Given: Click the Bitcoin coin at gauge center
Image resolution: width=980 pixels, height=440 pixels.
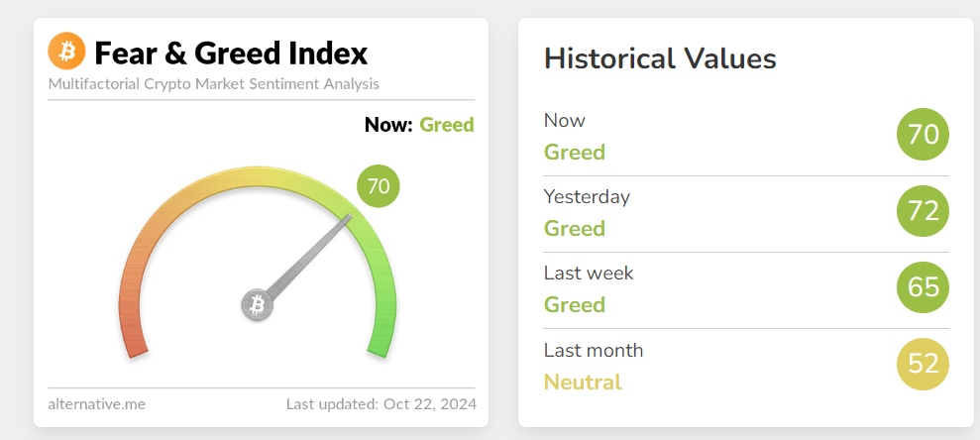Looking at the screenshot, I should (258, 304).
